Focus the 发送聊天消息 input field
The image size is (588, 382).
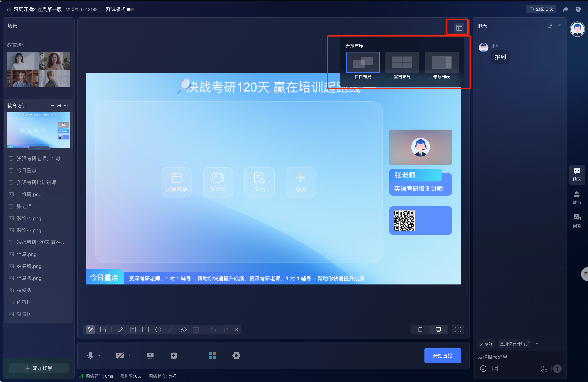pyautogui.click(x=520, y=357)
